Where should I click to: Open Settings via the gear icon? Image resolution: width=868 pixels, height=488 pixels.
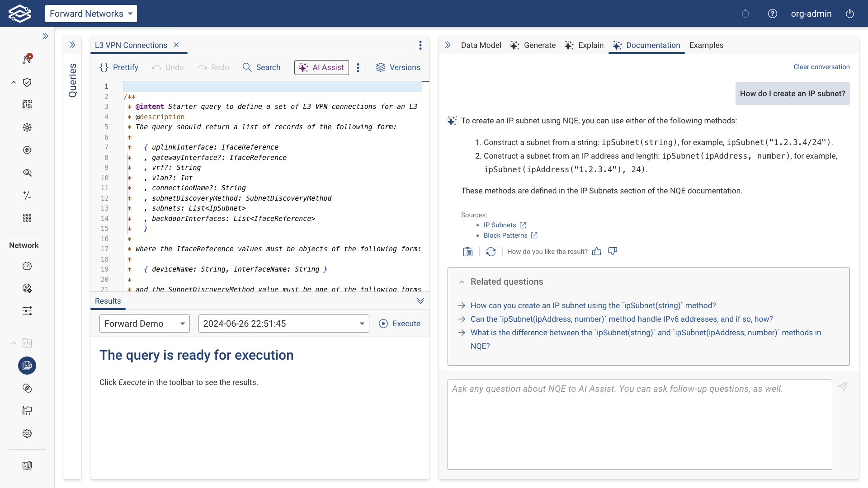pyautogui.click(x=27, y=433)
